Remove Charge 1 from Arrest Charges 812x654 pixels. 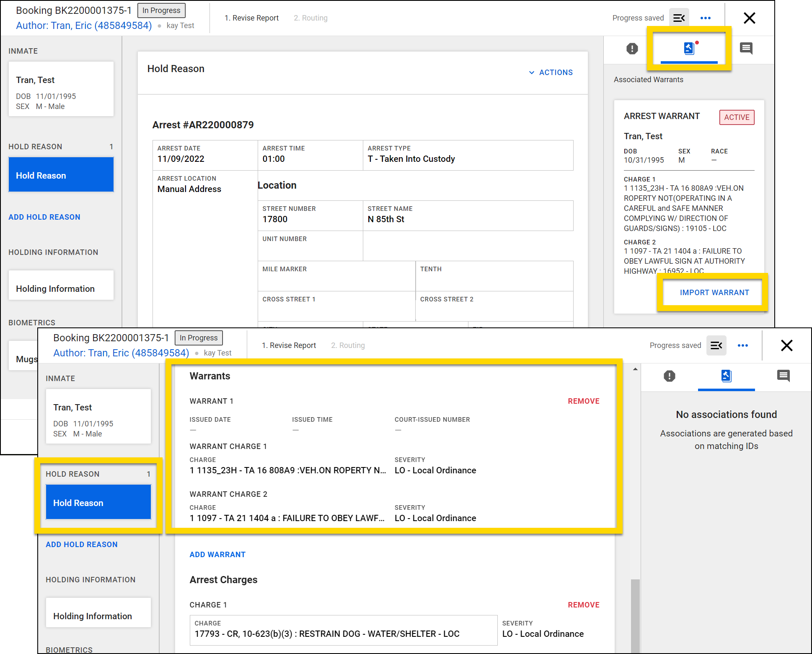coord(583,605)
